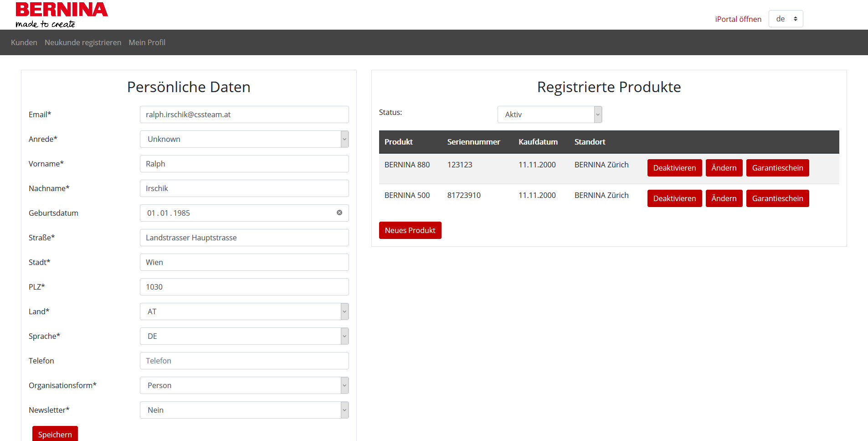Open Garantieschein for BERNINA 500
The height and width of the screenshot is (441, 868).
pos(777,198)
